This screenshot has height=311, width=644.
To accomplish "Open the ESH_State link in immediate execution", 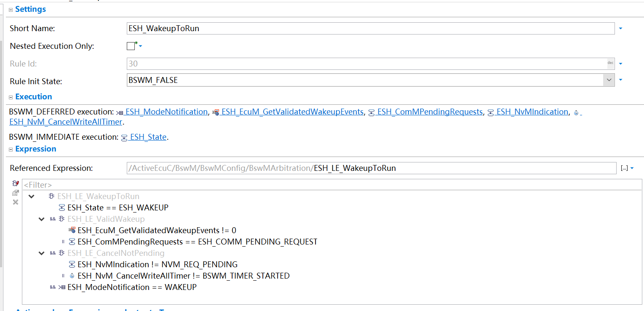I will (x=148, y=137).
